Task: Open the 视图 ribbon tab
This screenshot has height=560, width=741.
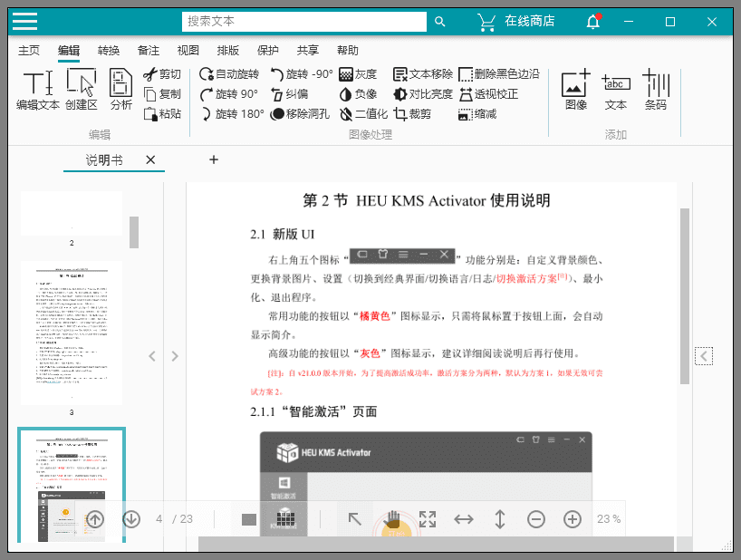Action: click(188, 50)
